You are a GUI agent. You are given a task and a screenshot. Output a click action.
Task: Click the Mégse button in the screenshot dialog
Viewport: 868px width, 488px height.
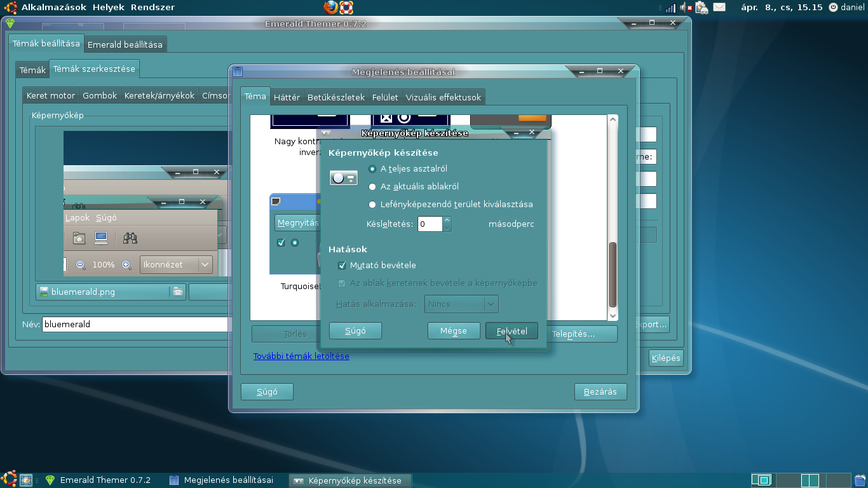pos(454,331)
